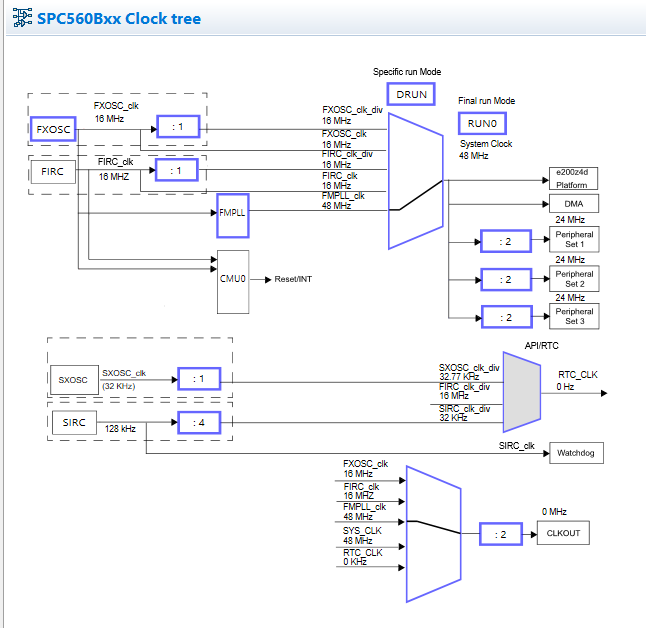Click the grey API/RTC multiplexer

pos(522,392)
